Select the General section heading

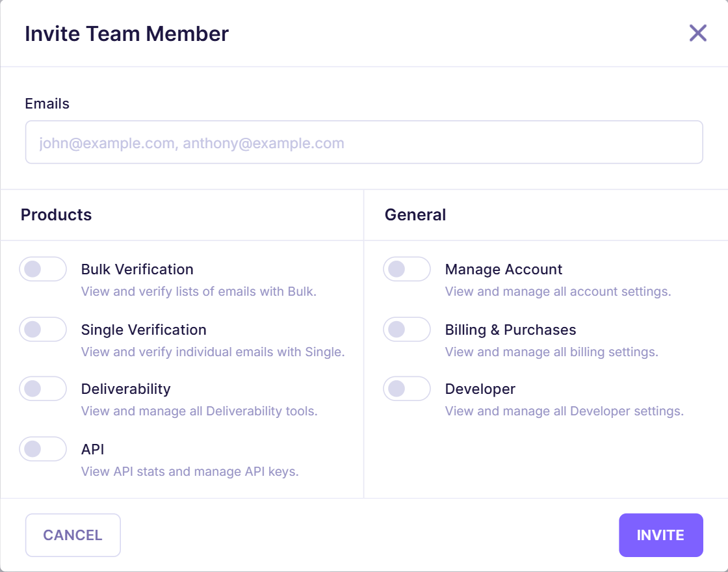[415, 214]
